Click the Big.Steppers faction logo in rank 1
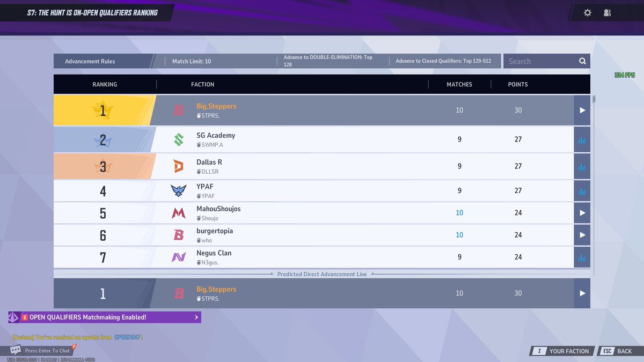 pyautogui.click(x=179, y=110)
